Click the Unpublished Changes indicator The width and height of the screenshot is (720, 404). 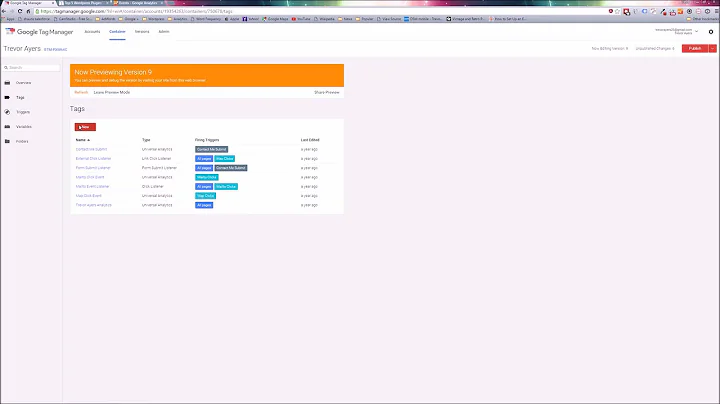pyautogui.click(x=655, y=48)
